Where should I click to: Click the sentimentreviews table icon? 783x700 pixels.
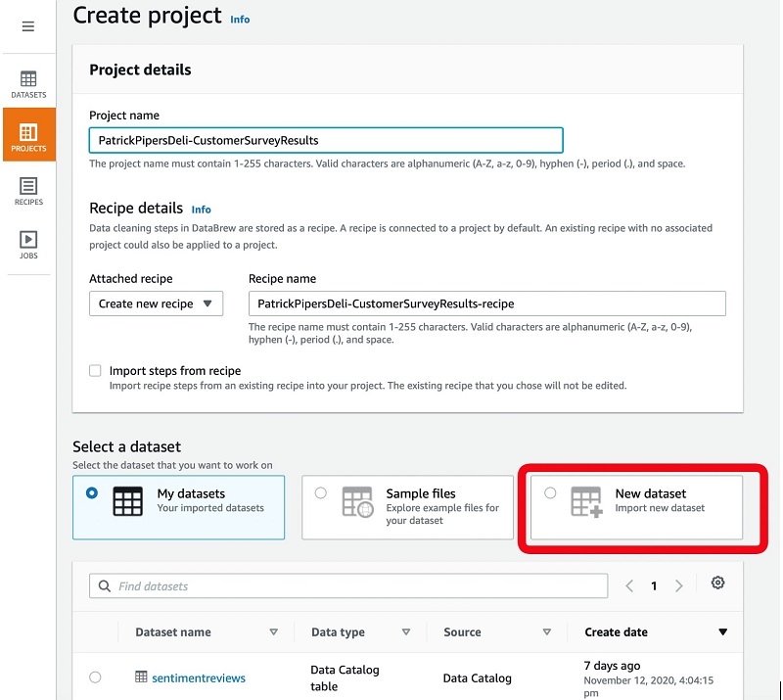(141, 677)
